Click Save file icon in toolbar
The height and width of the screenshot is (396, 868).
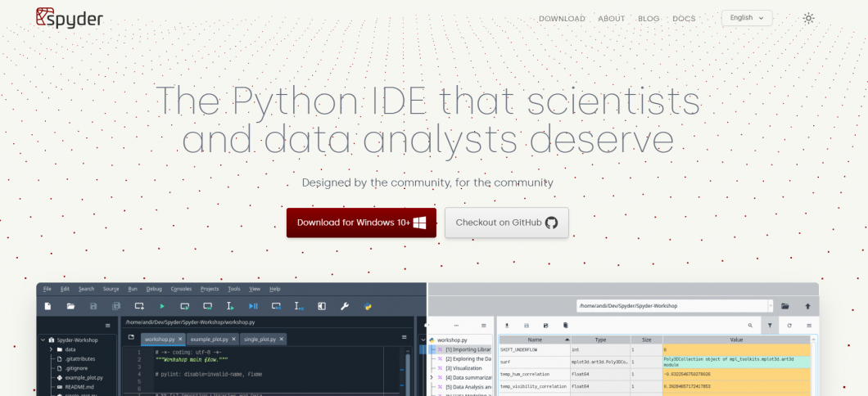point(93,306)
